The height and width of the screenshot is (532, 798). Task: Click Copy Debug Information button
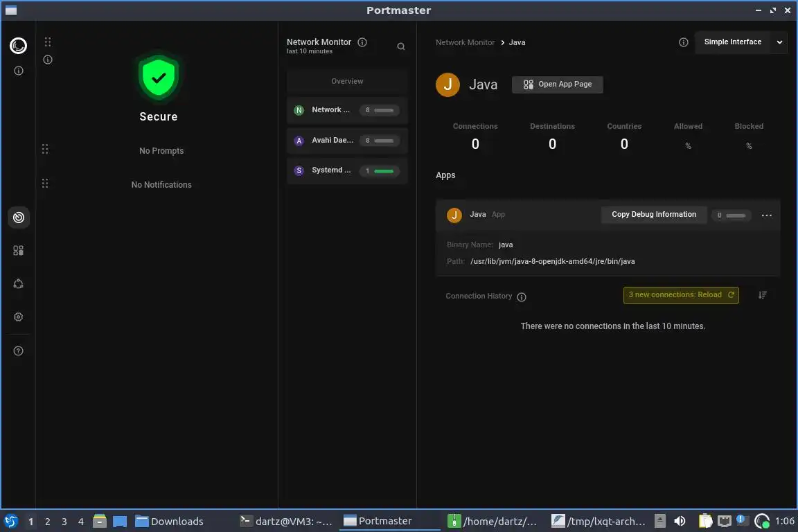pyautogui.click(x=654, y=215)
